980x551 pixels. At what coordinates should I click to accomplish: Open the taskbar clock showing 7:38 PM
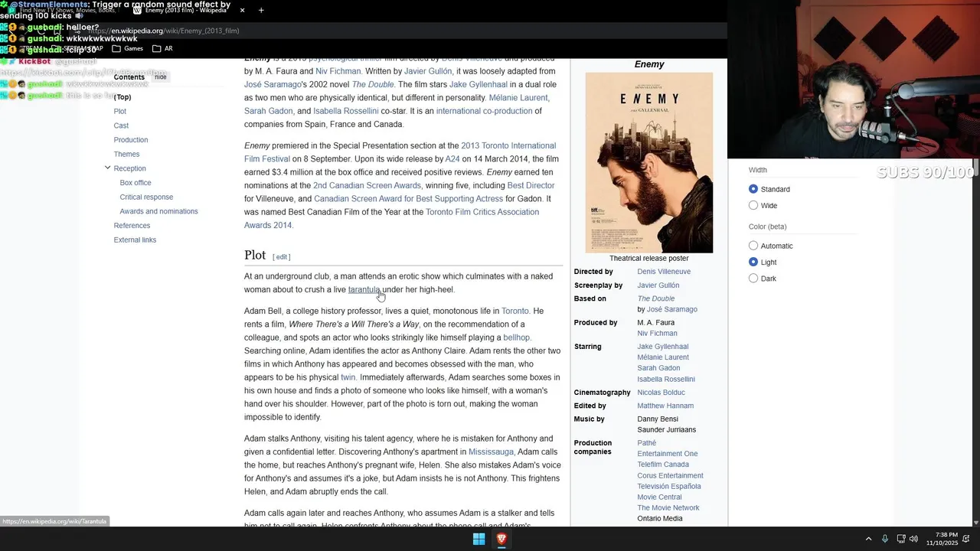click(x=941, y=540)
